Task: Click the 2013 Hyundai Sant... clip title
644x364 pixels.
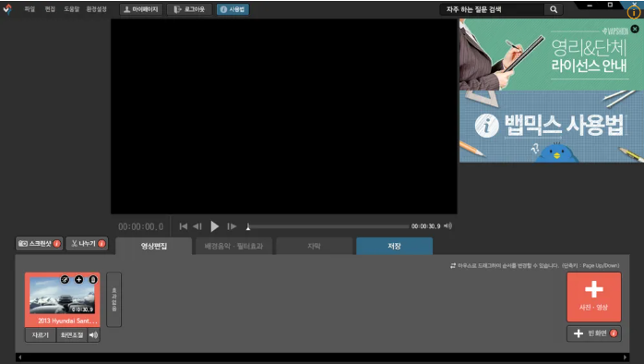Action: pyautogui.click(x=67, y=321)
